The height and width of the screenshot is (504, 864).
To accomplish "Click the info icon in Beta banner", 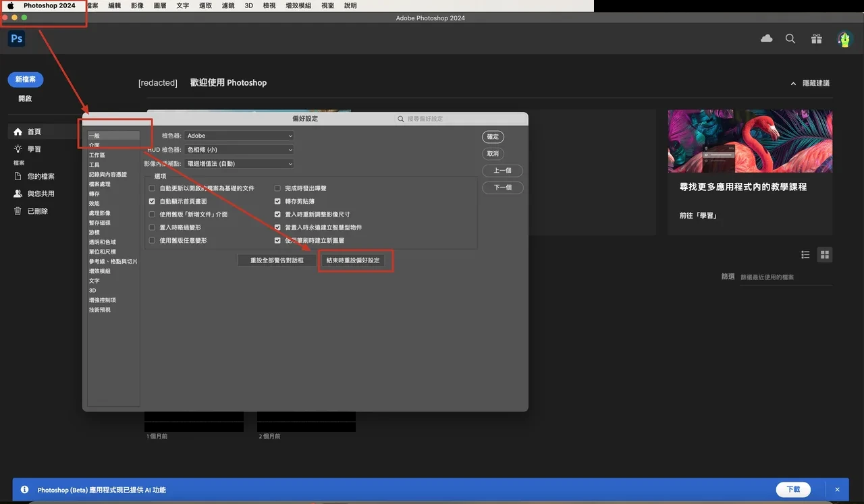I will (x=25, y=490).
